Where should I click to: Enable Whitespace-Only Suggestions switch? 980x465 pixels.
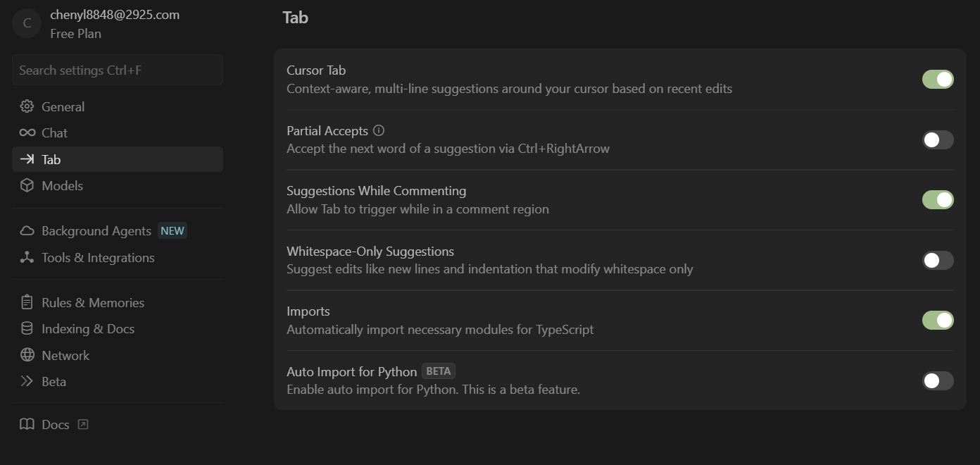click(x=938, y=260)
